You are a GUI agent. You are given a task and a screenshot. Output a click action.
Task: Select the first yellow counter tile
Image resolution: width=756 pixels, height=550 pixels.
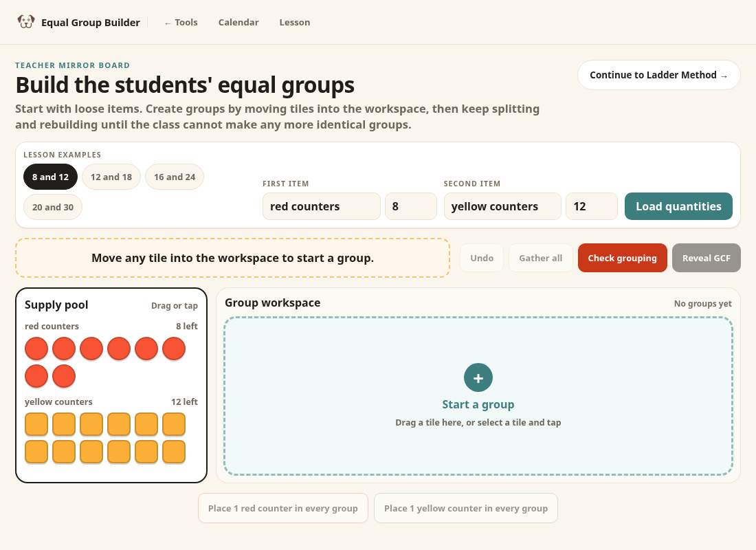point(36,425)
